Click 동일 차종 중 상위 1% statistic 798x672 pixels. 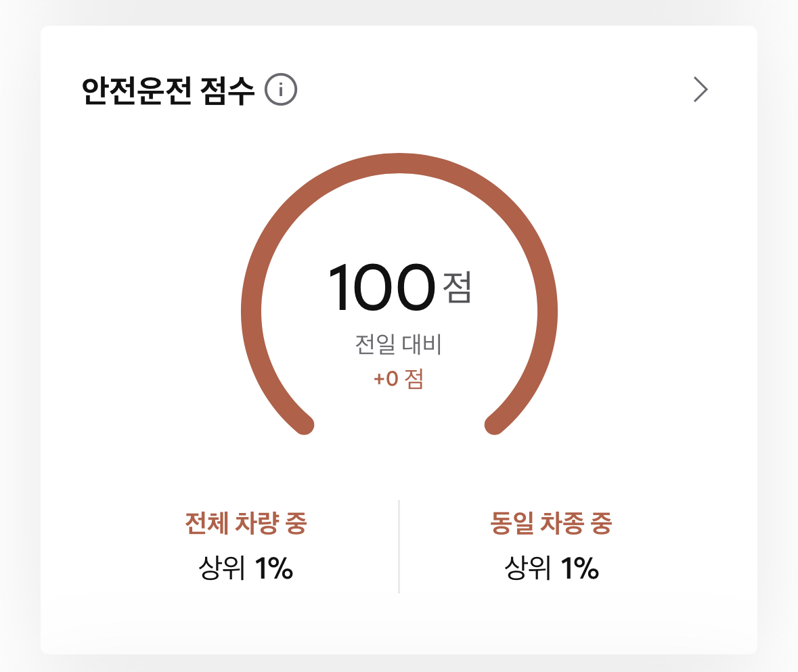pyautogui.click(x=551, y=545)
